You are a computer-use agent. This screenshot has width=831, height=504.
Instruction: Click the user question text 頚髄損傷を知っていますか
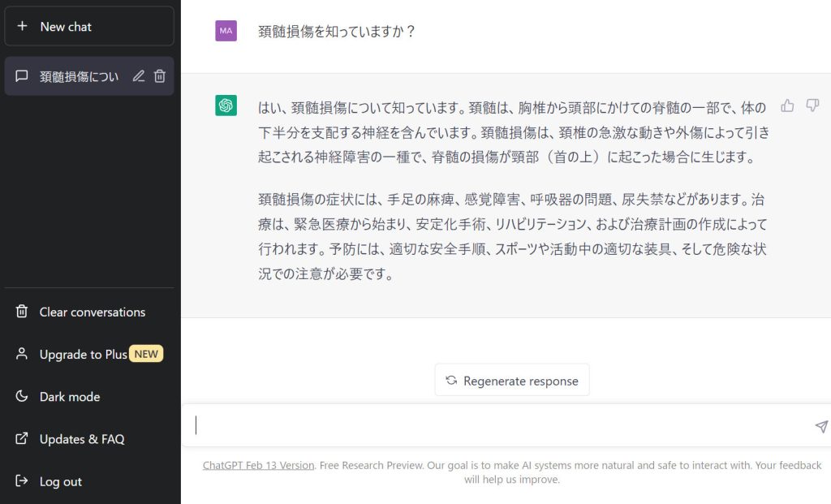(337, 32)
